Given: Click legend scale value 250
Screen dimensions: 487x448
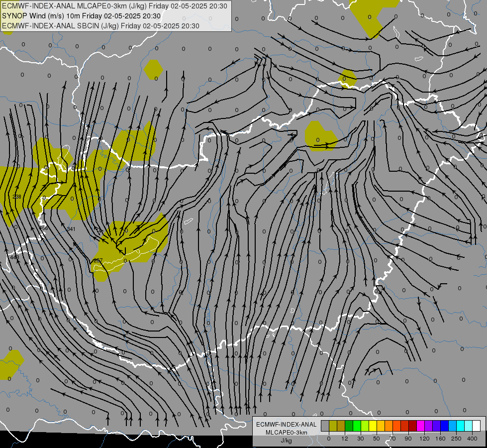Looking at the screenshot, I should click(456, 439).
